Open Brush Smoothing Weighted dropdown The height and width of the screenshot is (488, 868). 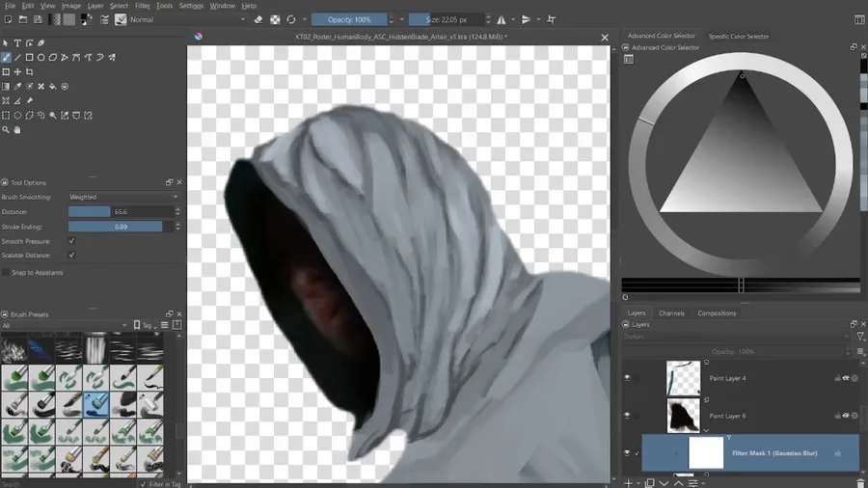point(123,197)
